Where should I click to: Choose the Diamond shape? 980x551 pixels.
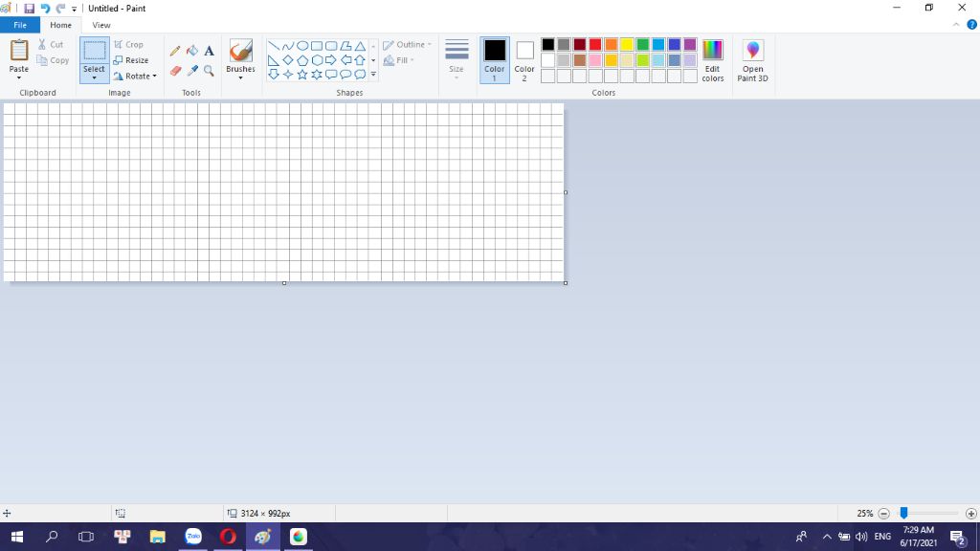[x=287, y=60]
